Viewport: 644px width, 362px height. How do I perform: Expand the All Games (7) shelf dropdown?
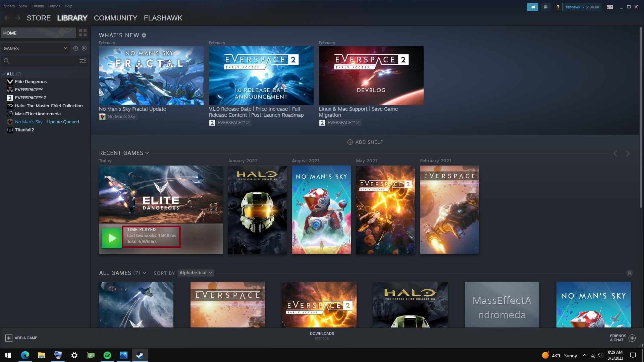click(x=144, y=273)
